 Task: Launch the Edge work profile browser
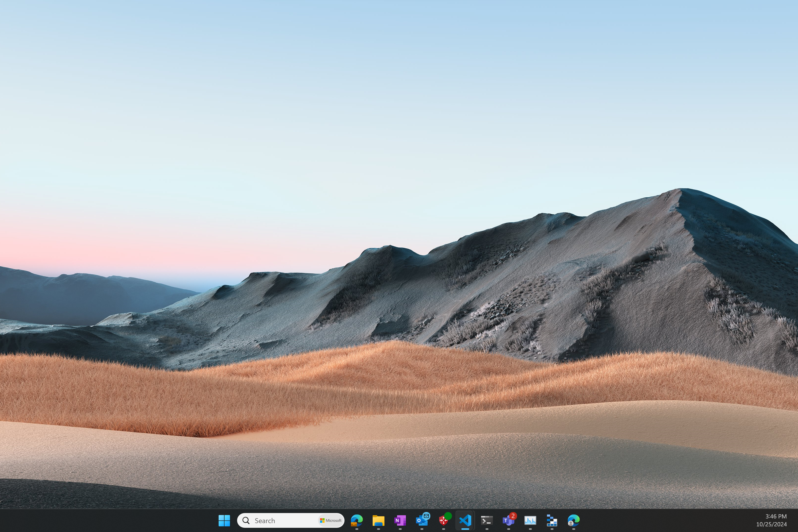pyautogui.click(x=356, y=520)
